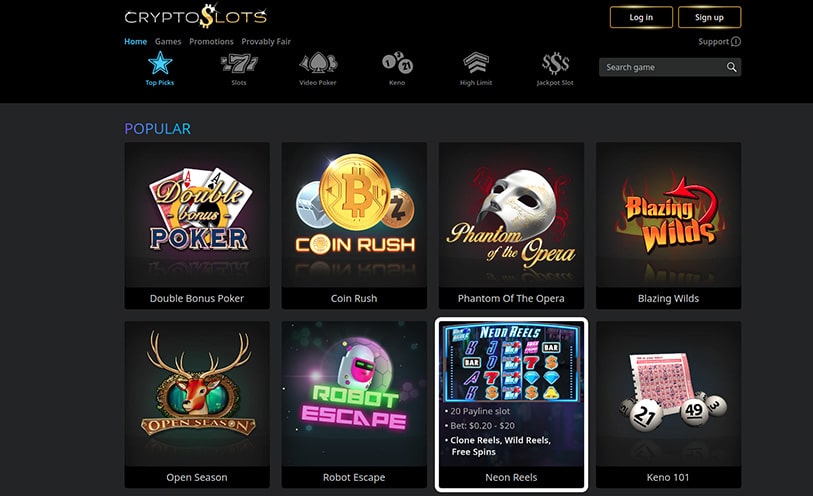Select the Jackpot Slot dollar icon
This screenshot has width=813, height=496.
coord(555,63)
